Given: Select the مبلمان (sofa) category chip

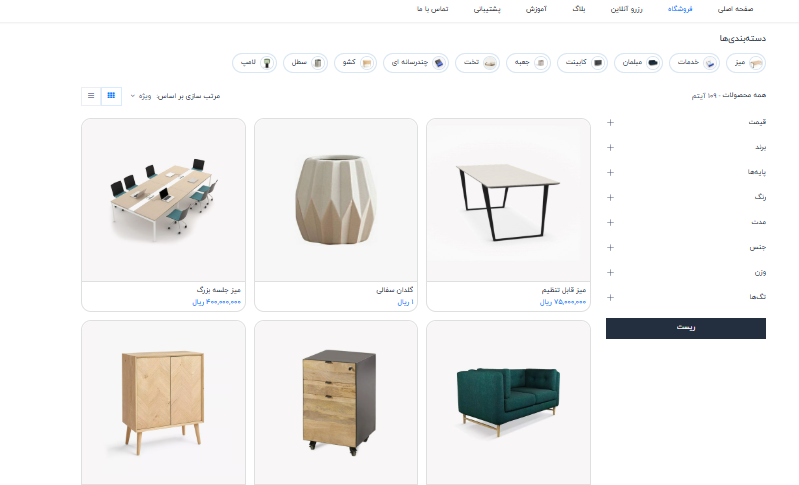Looking at the screenshot, I should (638, 63).
